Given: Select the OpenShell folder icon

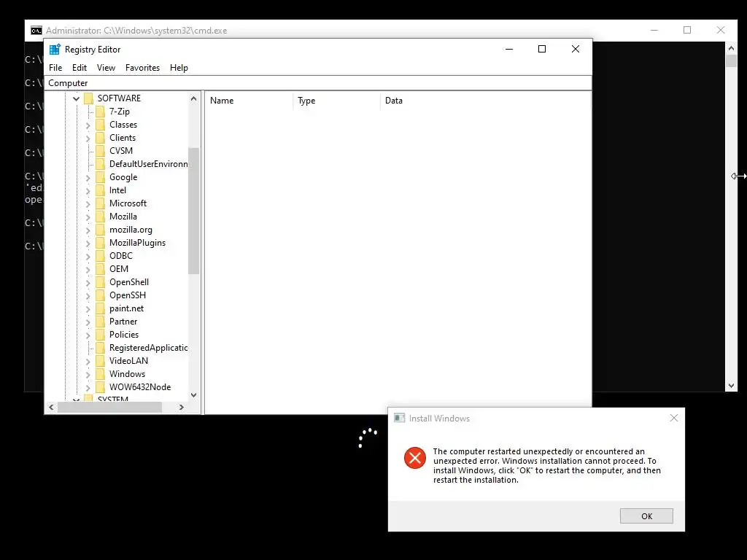Looking at the screenshot, I should point(100,282).
